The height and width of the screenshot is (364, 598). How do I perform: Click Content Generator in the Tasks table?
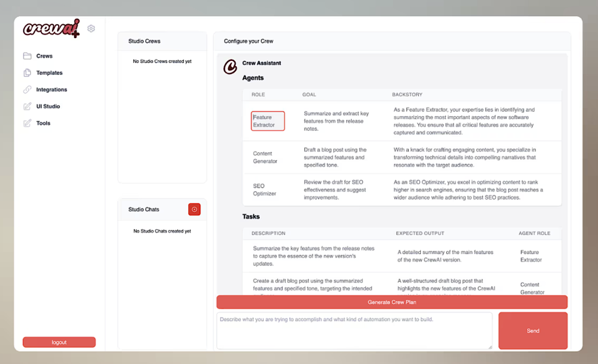[533, 289]
